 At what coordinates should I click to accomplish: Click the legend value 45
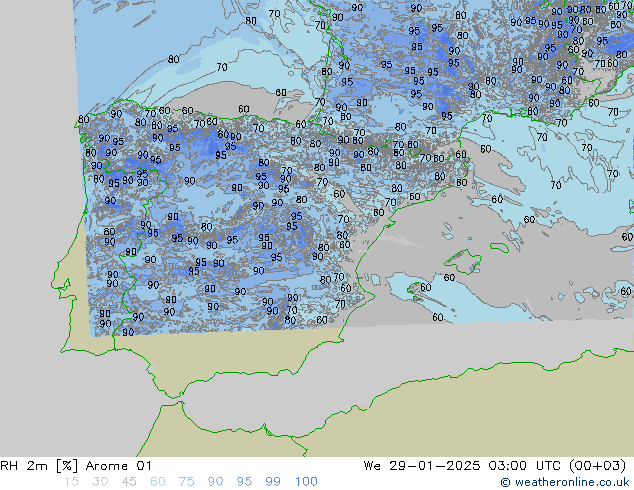129,482
